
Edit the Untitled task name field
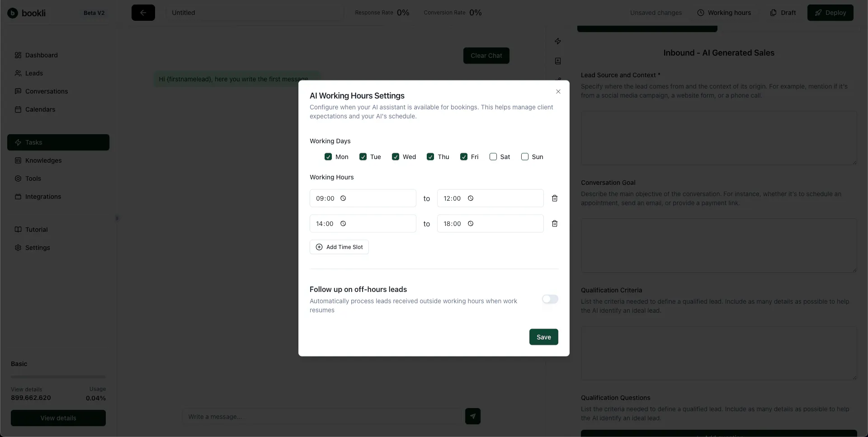click(255, 13)
